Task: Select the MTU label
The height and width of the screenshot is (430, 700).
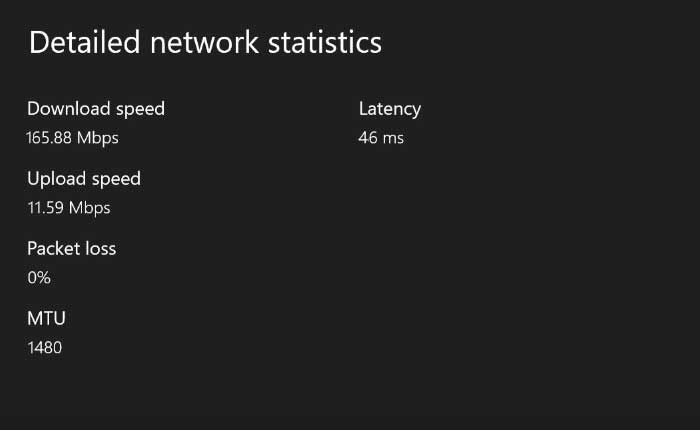Action: [46, 319]
